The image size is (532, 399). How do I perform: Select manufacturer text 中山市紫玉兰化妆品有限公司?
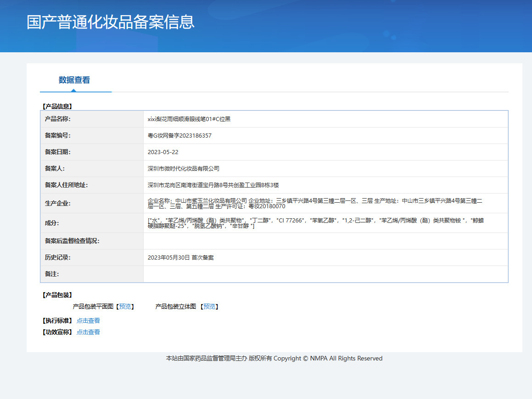click(x=211, y=201)
